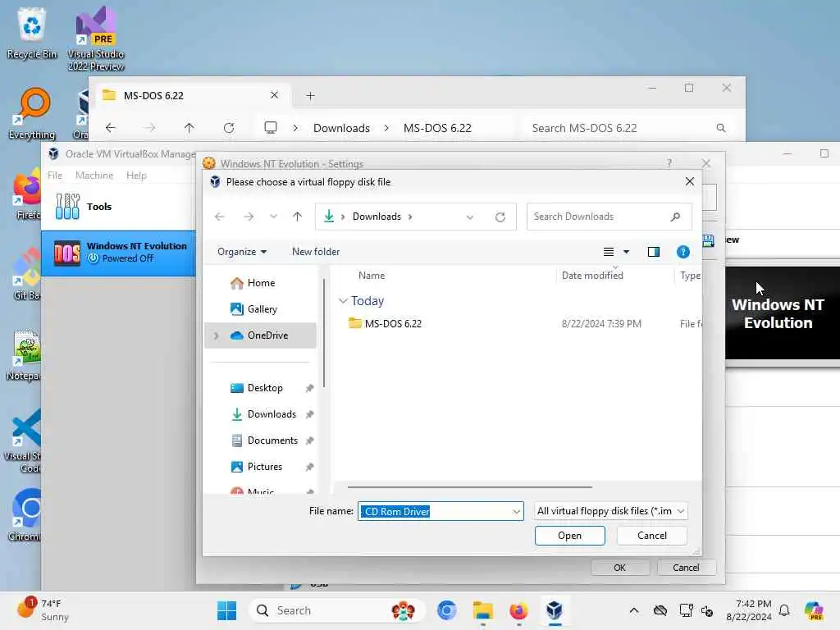Select Tools in VirtualBox Manager
This screenshot has width=840, height=630.
point(119,207)
